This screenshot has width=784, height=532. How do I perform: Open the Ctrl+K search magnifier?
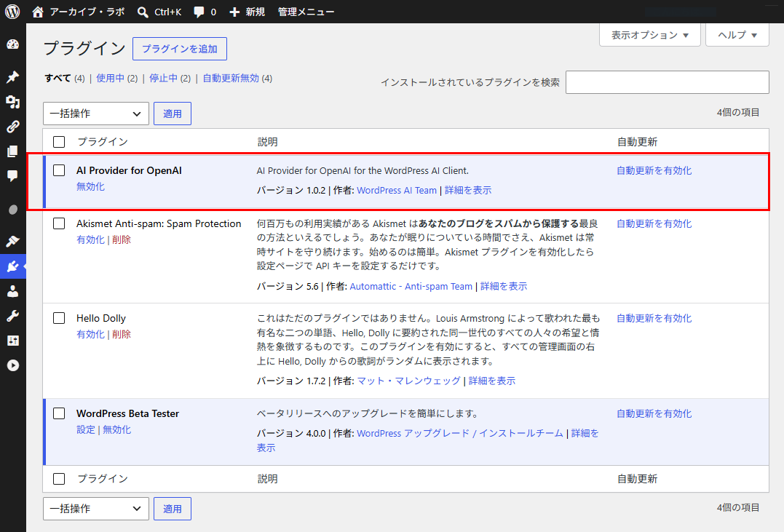point(143,12)
